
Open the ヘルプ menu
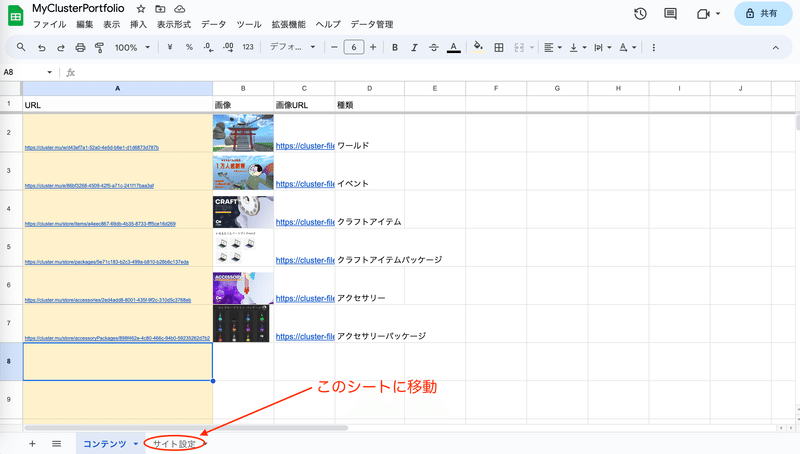pos(328,24)
